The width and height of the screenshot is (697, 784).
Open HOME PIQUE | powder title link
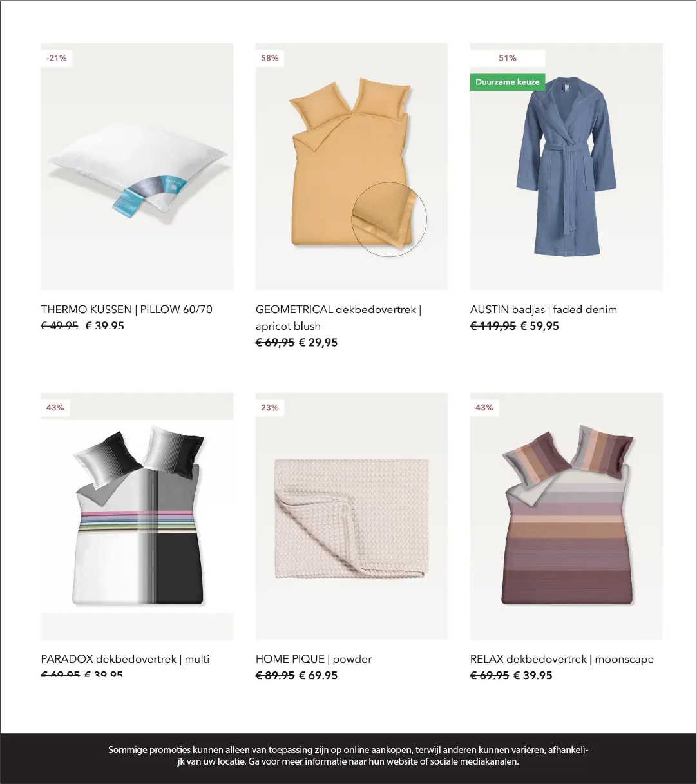pos(314,659)
